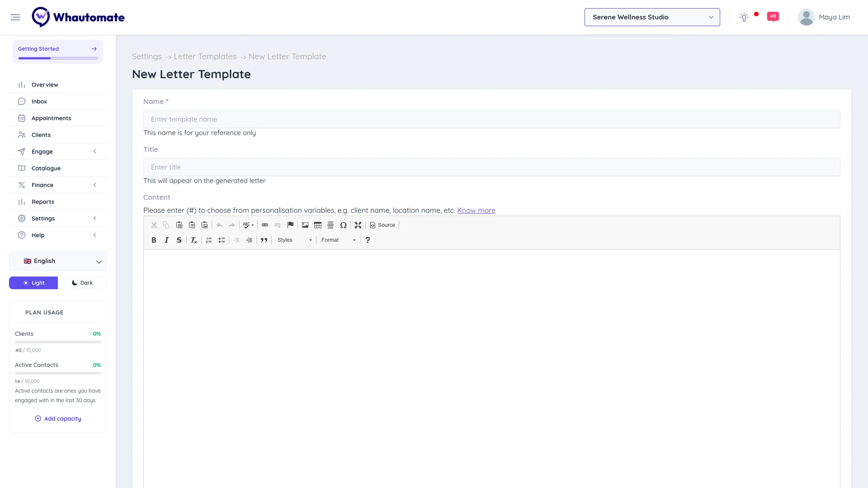Toggle the bulleted list
The image size is (868, 488).
(222, 240)
